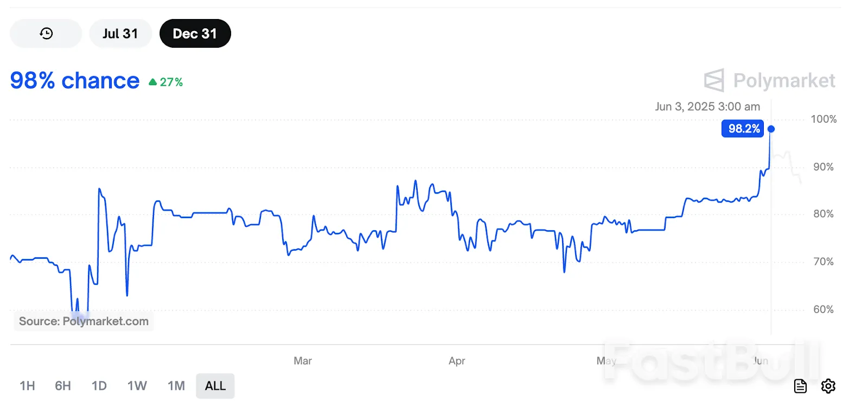Click the 98.2% price label bubble
This screenshot has height=419, width=868.
tap(742, 129)
